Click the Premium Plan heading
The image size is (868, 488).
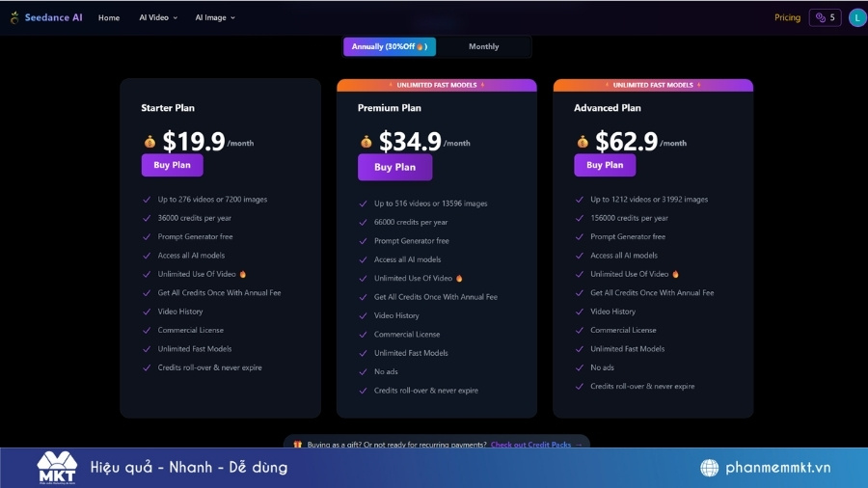coord(390,108)
